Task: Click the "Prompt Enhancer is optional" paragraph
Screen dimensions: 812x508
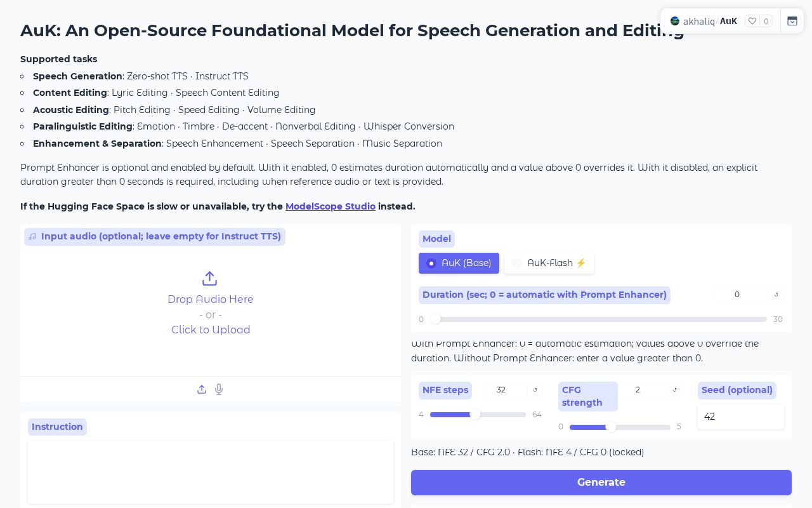Action: (389, 175)
